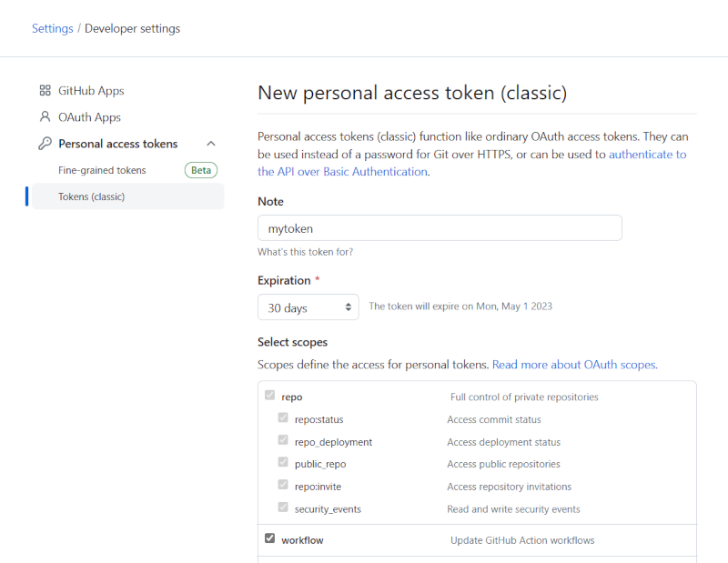Screen dimensions: 728x563
Task: Toggle the repo_deployment checkbox
Action: (283, 440)
